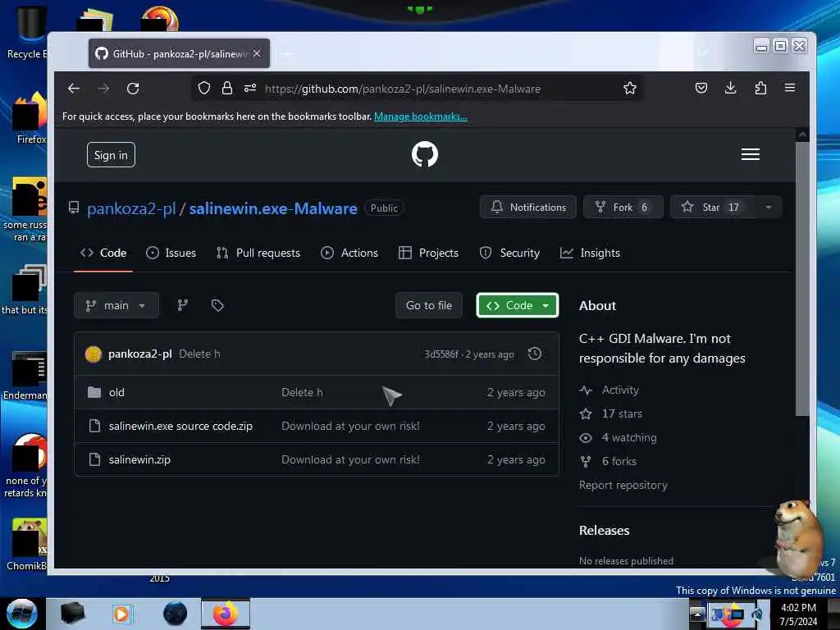
Task: View tags icon beside branches
Action: pyautogui.click(x=217, y=305)
